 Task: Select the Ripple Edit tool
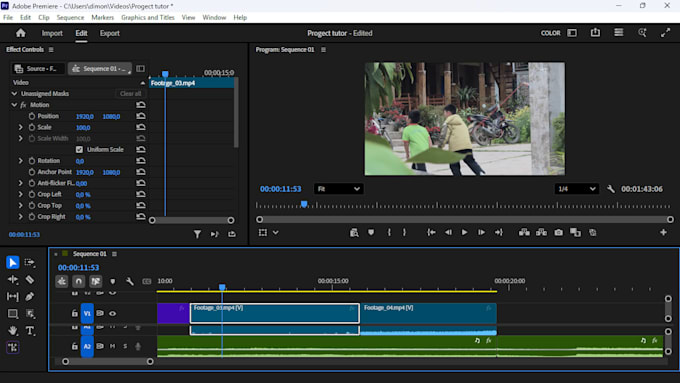[x=13, y=280]
